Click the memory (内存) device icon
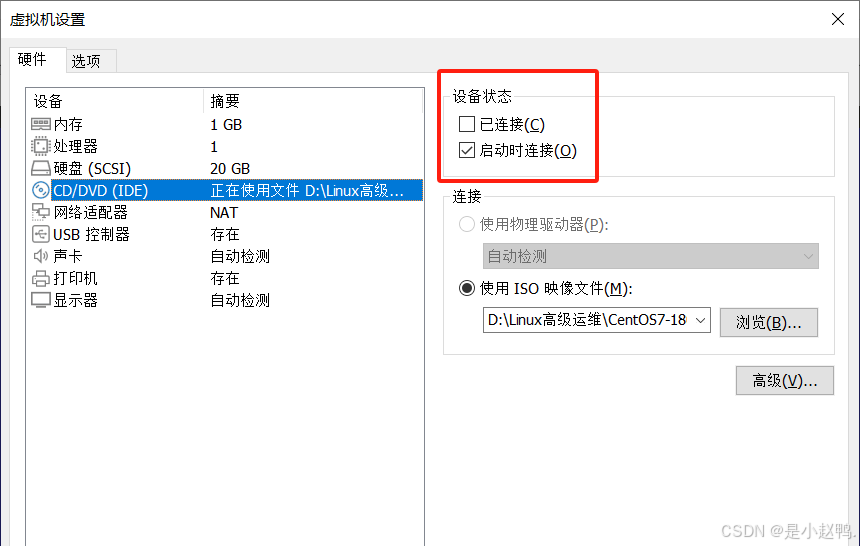Image resolution: width=860 pixels, height=546 pixels. (x=41, y=125)
